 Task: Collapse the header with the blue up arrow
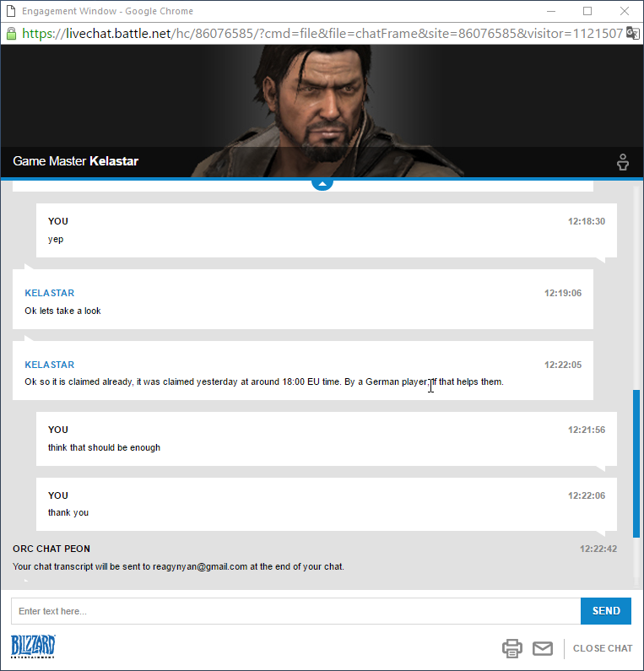coord(322,185)
